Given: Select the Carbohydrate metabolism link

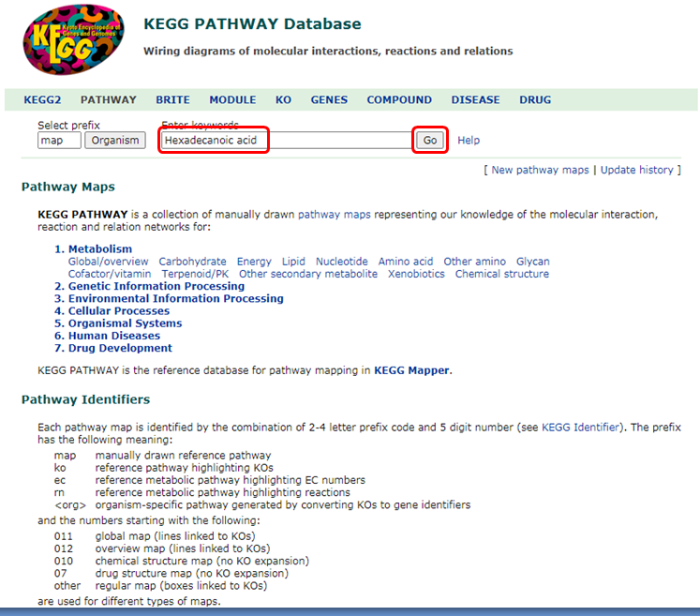Looking at the screenshot, I should [x=192, y=262].
